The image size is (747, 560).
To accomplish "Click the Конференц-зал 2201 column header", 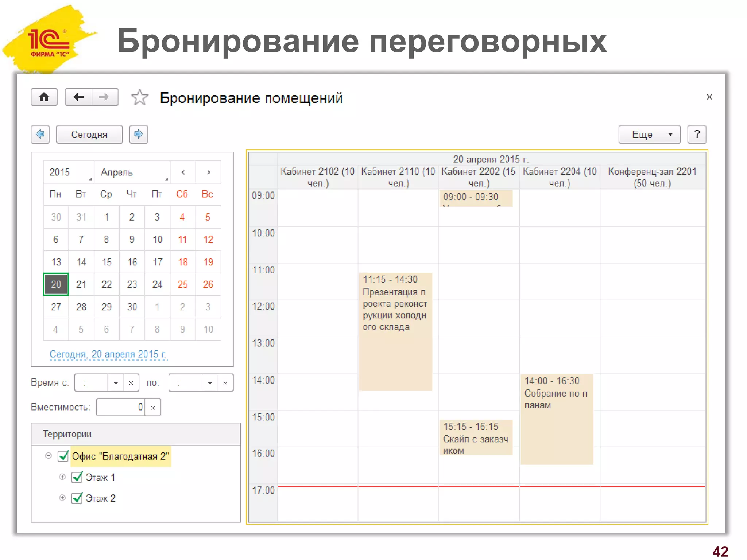I will point(653,177).
